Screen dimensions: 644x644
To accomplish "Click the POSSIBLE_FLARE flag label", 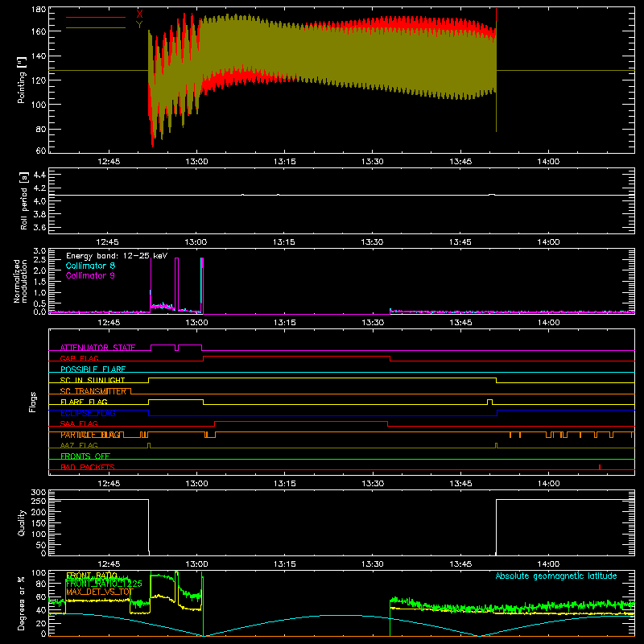I will [93, 369].
